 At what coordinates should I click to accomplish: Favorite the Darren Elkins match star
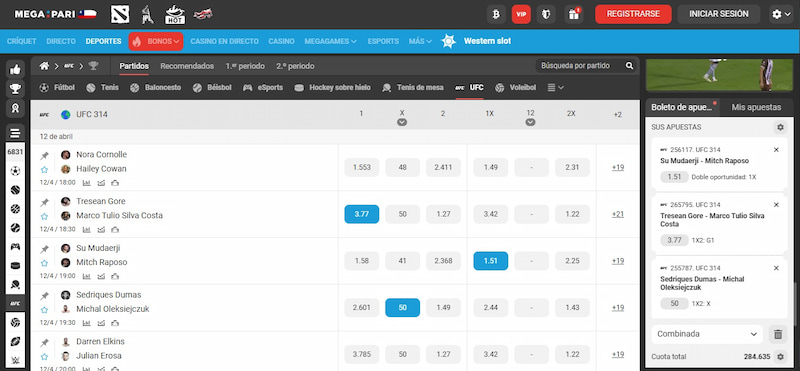point(44,356)
